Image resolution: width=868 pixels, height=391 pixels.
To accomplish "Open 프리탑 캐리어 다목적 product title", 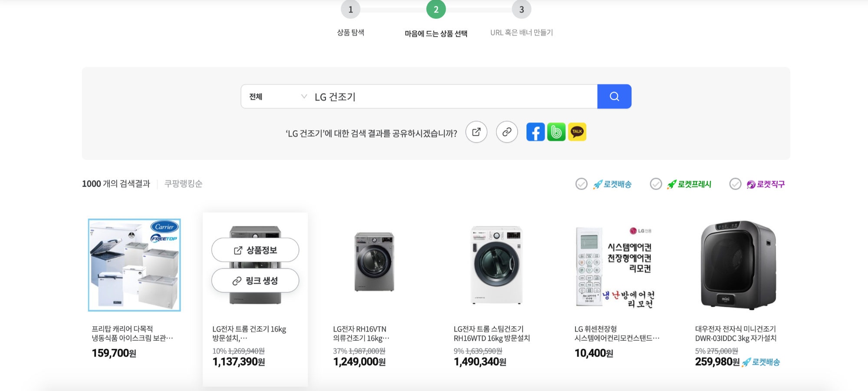I will (x=132, y=334).
